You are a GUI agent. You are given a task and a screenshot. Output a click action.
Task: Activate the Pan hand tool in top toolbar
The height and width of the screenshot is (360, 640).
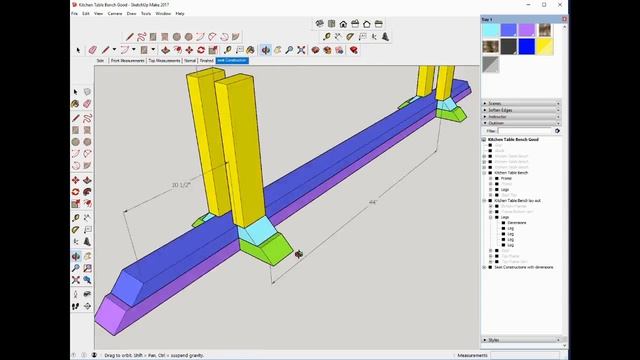point(278,50)
